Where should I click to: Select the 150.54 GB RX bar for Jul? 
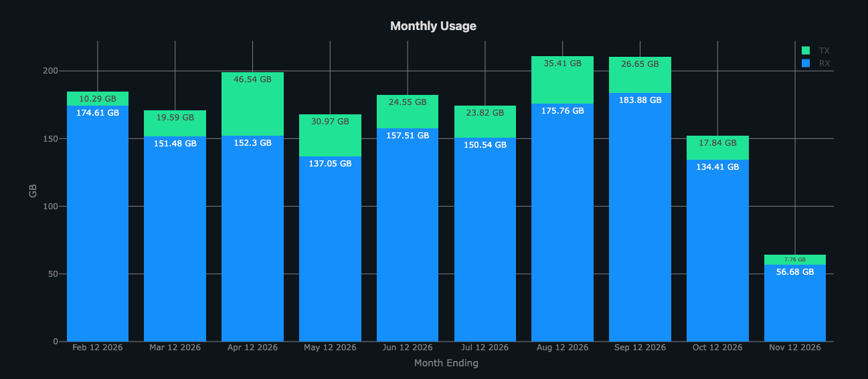(485, 240)
